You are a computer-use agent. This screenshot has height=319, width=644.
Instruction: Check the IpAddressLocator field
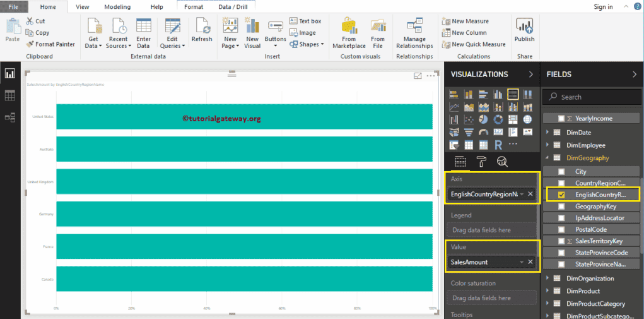tap(561, 218)
